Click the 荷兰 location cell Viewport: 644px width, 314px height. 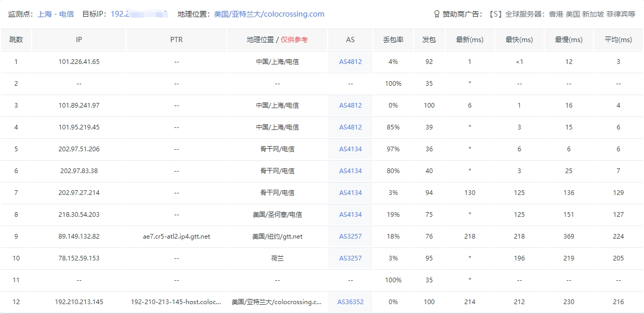tap(277, 258)
